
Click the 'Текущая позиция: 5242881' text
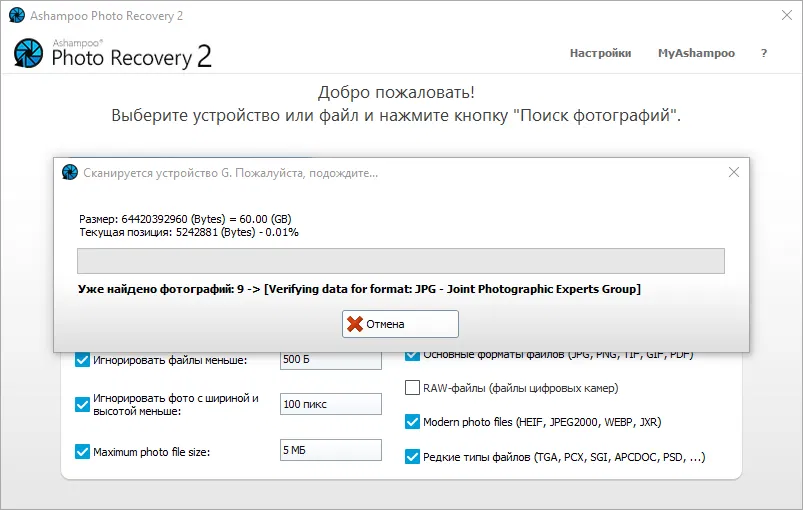[188, 232]
